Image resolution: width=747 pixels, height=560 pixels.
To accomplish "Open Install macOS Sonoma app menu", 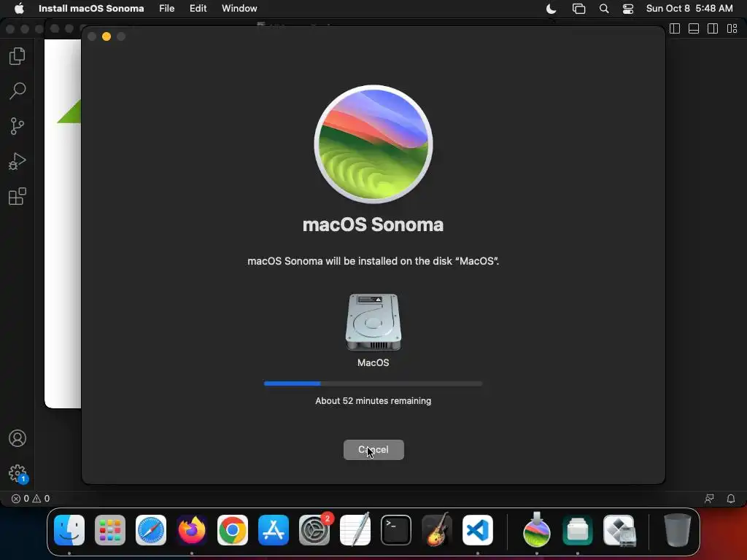I will coord(91,8).
